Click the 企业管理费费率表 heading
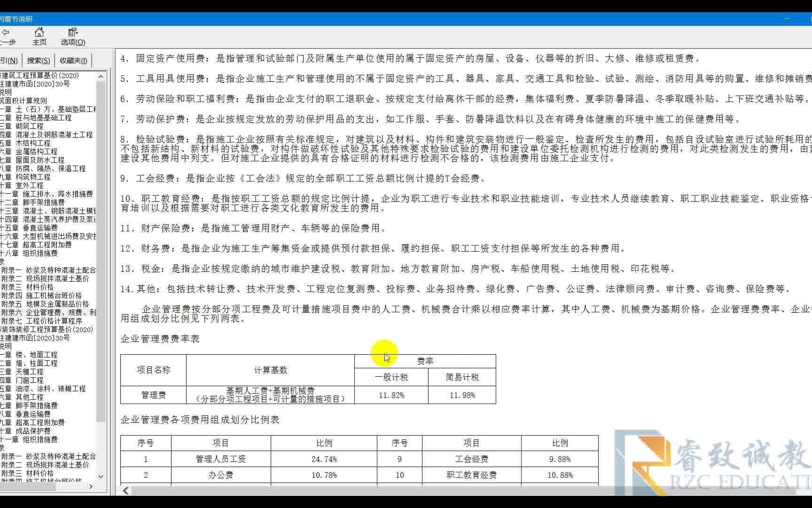 (160, 339)
